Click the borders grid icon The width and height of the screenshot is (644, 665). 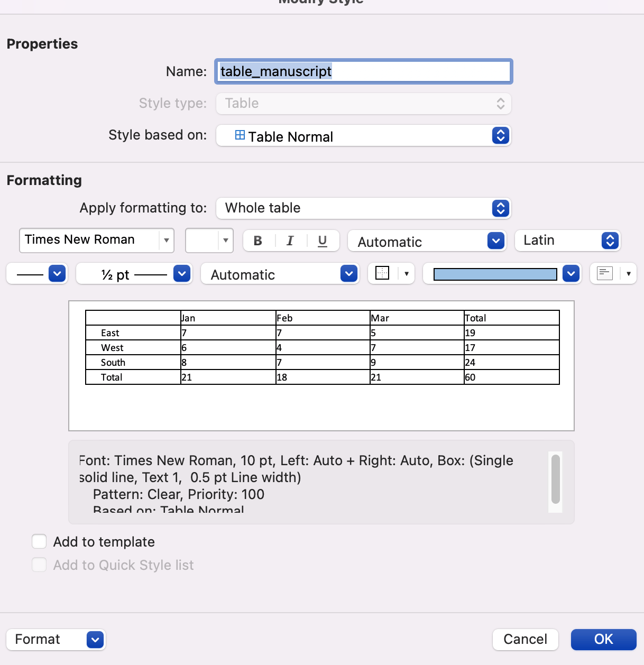pos(382,273)
